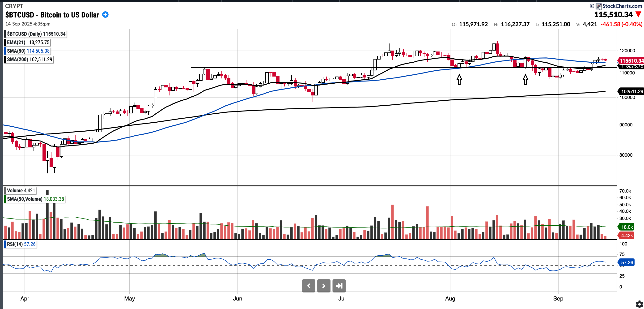Image resolution: width=644 pixels, height=309 pixels.
Task: Jump to latest data with skip-to-end button
Action: pyautogui.click(x=339, y=286)
